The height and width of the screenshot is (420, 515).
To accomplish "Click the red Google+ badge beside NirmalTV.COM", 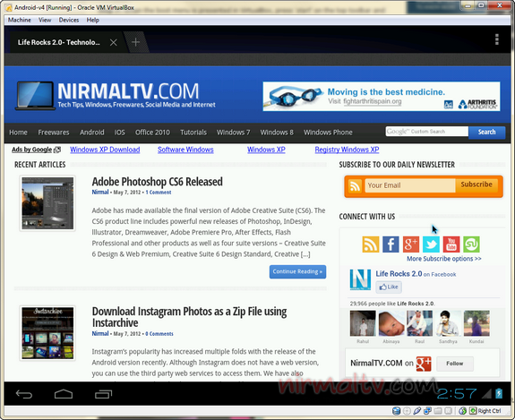I will click(x=424, y=364).
